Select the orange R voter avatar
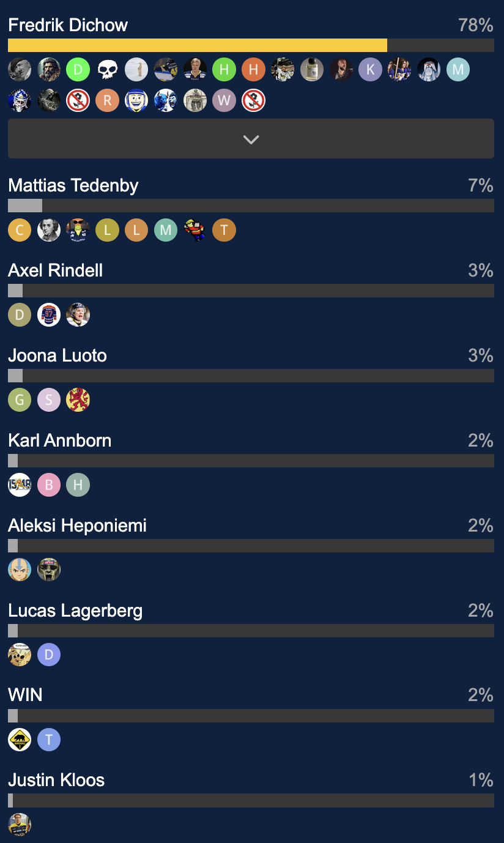The image size is (504, 843). [x=107, y=100]
